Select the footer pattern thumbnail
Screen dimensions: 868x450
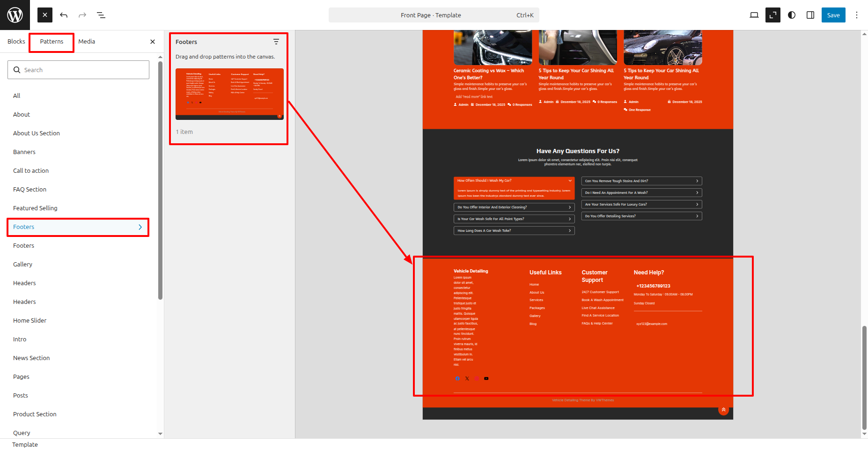point(229,94)
